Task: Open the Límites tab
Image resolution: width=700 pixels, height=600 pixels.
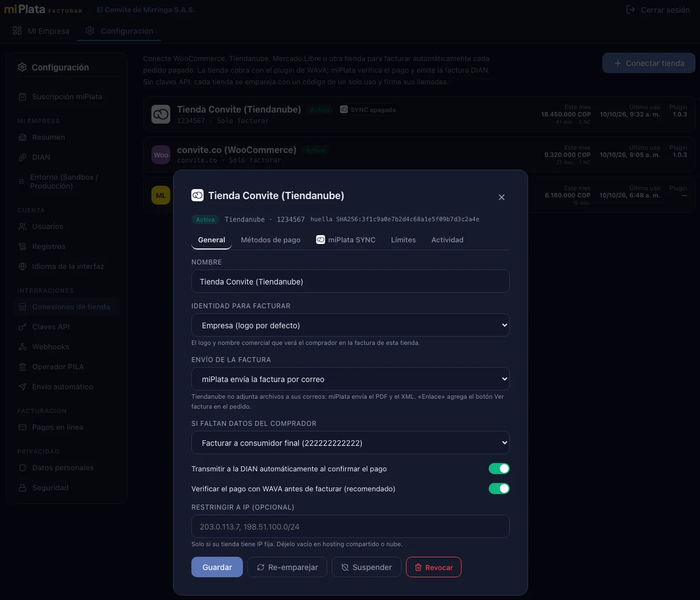Action: (403, 240)
